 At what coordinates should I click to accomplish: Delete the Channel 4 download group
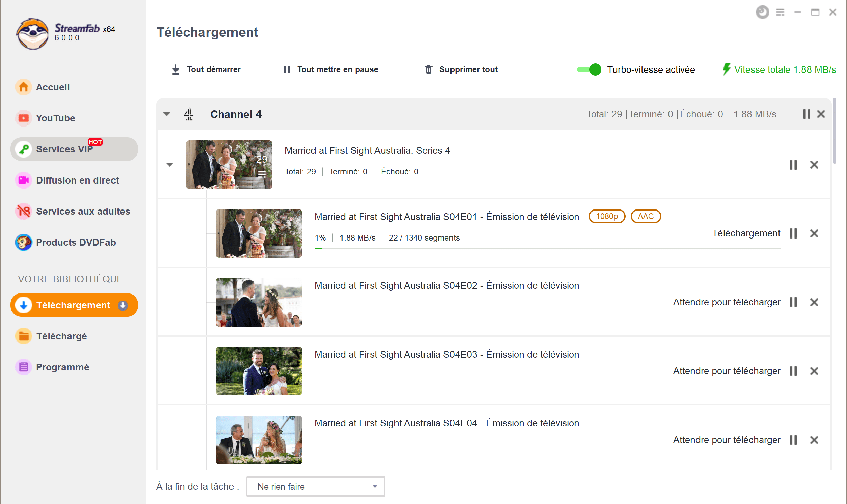[821, 114]
